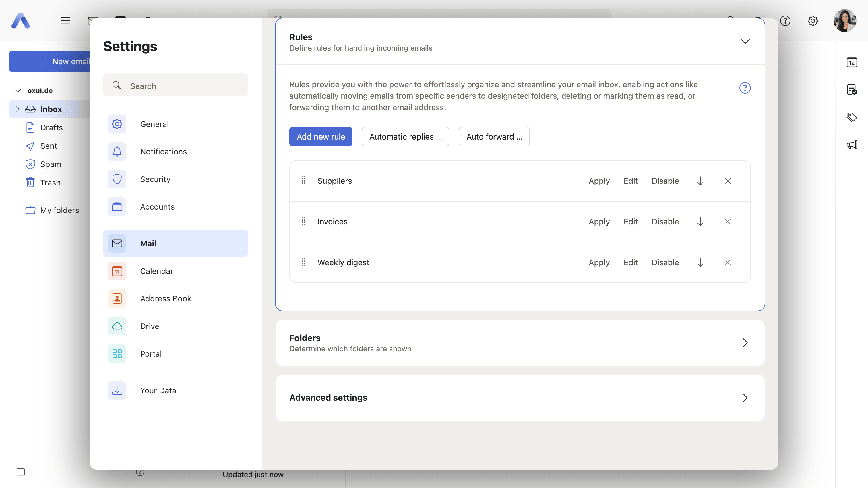Expand Advanced settings section
868x488 pixels.
[x=745, y=398]
